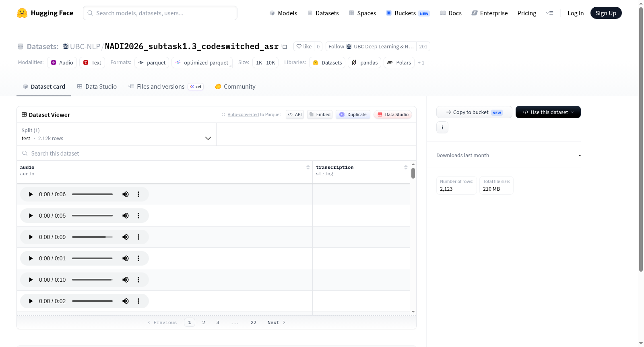Sort by the transcription column
This screenshot has height=347, width=644.
(406, 167)
